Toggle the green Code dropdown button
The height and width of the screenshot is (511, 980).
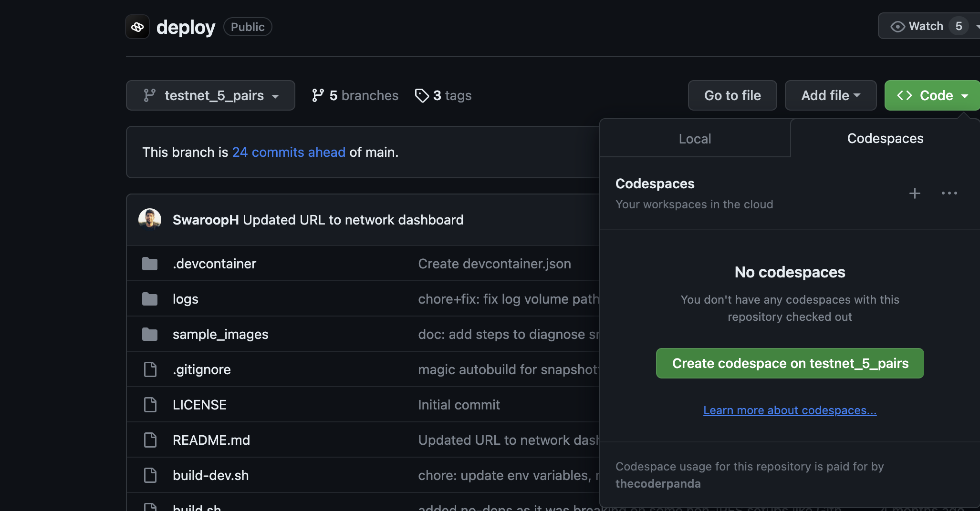coord(932,95)
